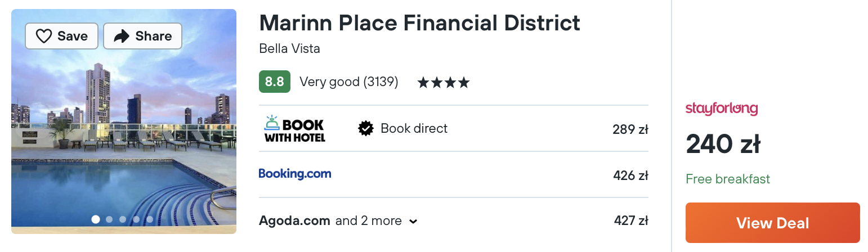Click the heart icon to save hotel
868x252 pixels.
(44, 37)
